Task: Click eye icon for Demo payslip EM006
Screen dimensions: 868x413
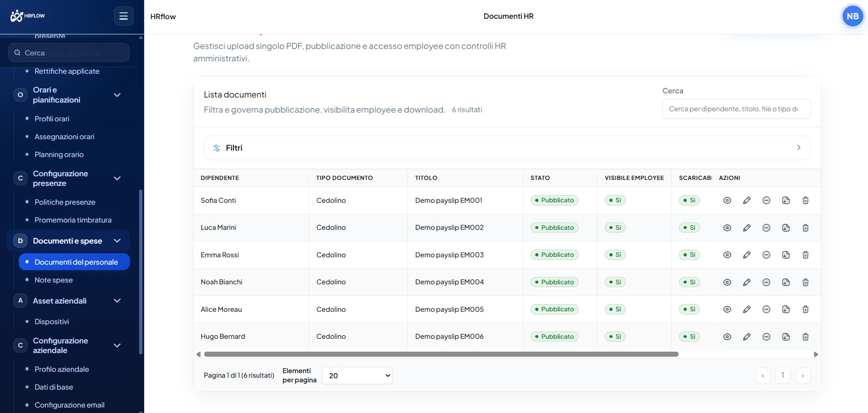Action: [x=727, y=337]
